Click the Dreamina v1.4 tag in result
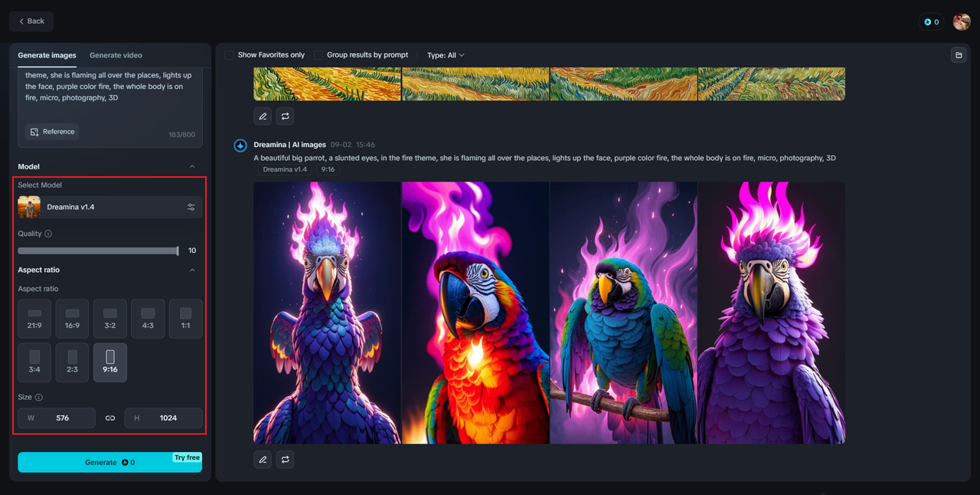The width and height of the screenshot is (980, 495). pos(285,169)
